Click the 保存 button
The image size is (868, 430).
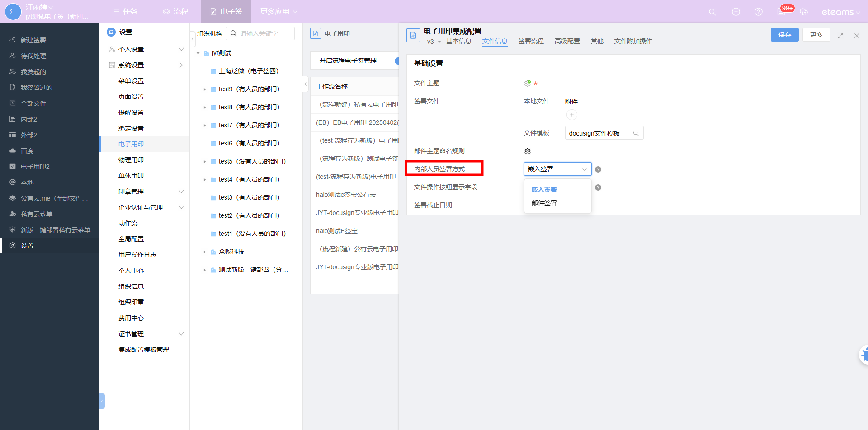[x=784, y=35]
